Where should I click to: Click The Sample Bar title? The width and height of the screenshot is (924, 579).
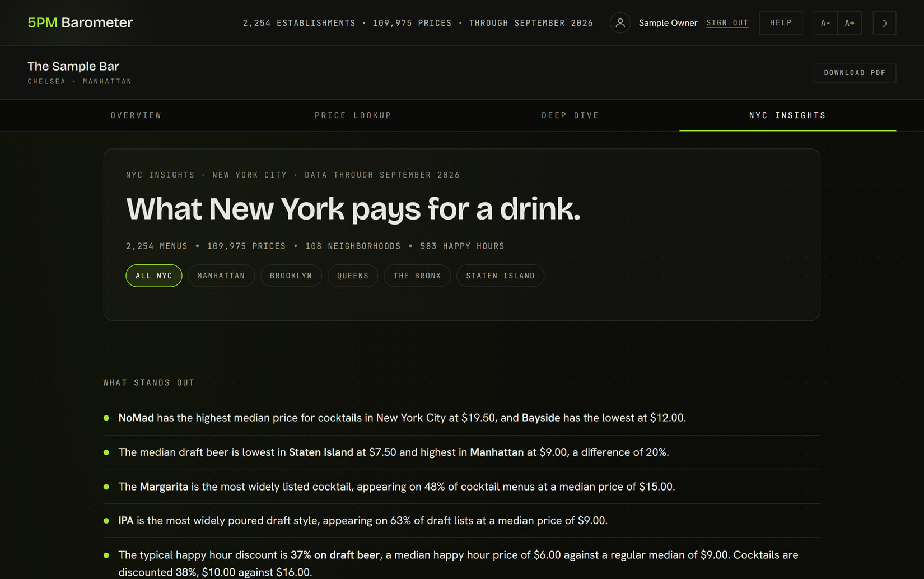pyautogui.click(x=73, y=66)
